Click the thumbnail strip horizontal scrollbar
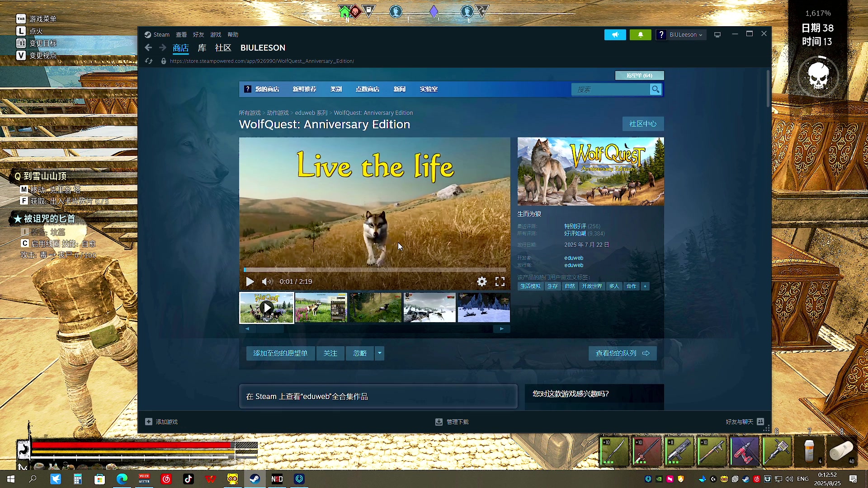 point(270,329)
